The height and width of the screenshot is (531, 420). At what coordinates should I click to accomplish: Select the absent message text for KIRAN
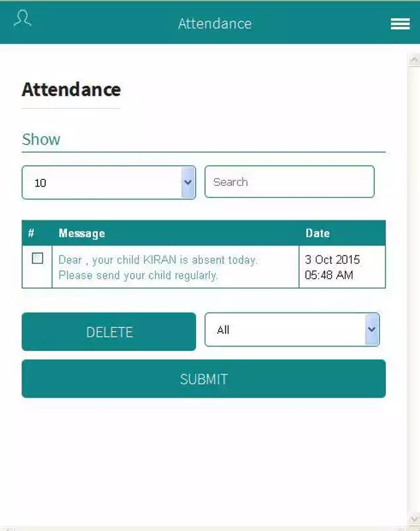[158, 267]
